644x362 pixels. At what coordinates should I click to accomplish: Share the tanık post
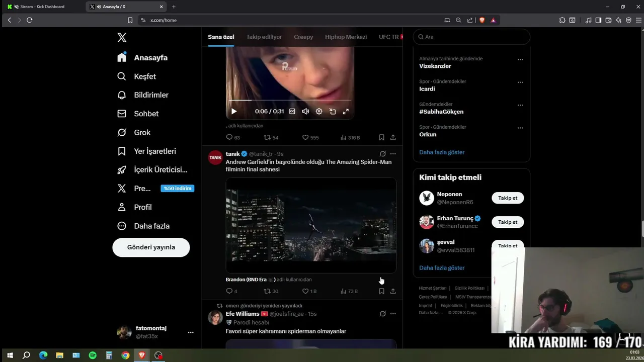[393, 291]
